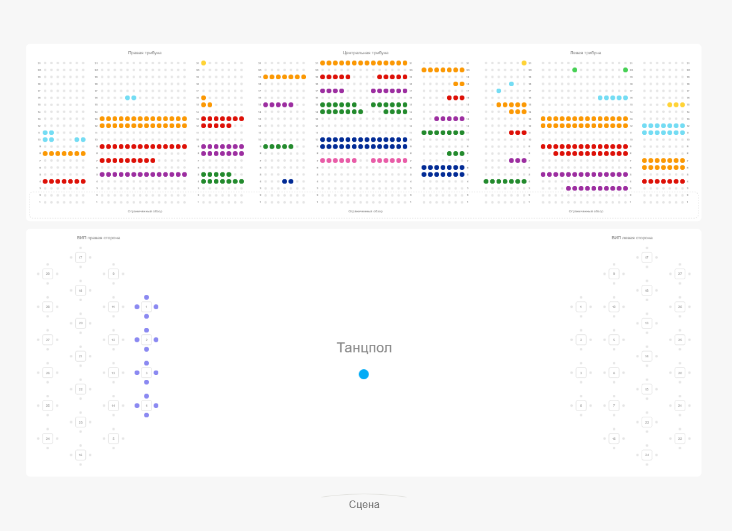Select right green seat in Левая трибуна
Image resolution: width=732 pixels, height=531 pixels.
coord(626,70)
